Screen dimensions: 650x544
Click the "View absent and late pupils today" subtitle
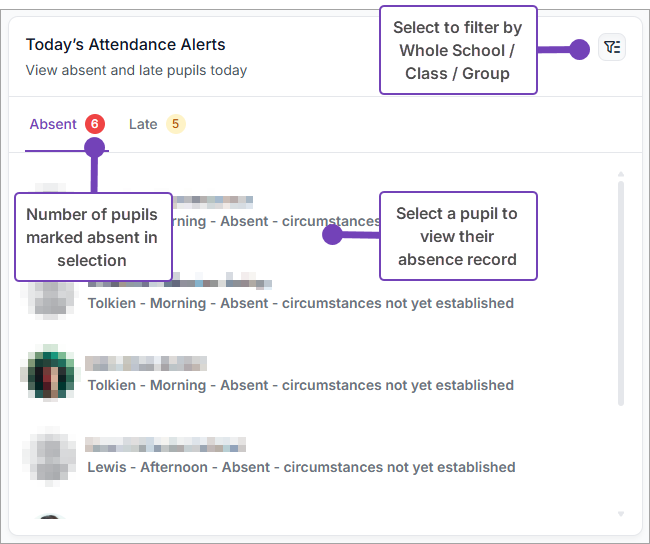(136, 70)
